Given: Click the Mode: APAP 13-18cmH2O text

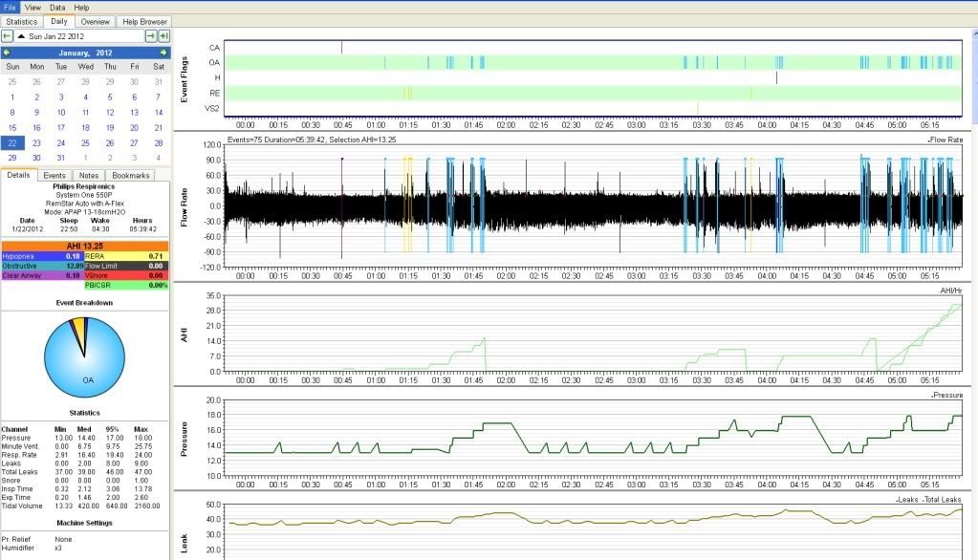Looking at the screenshot, I should coord(84,212).
